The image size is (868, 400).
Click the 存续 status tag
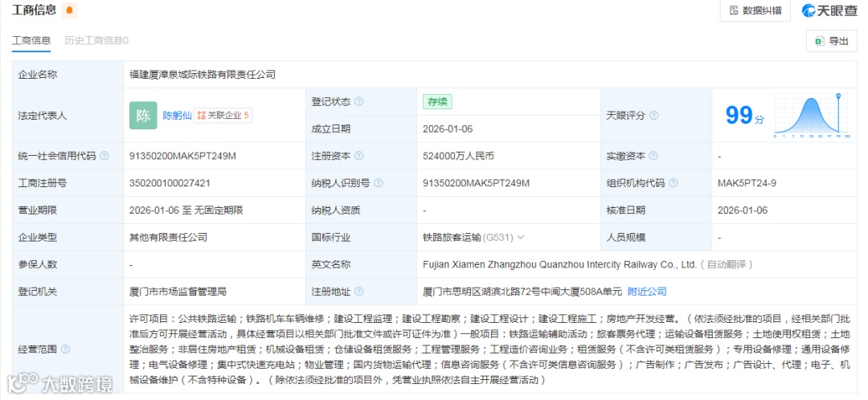(437, 102)
